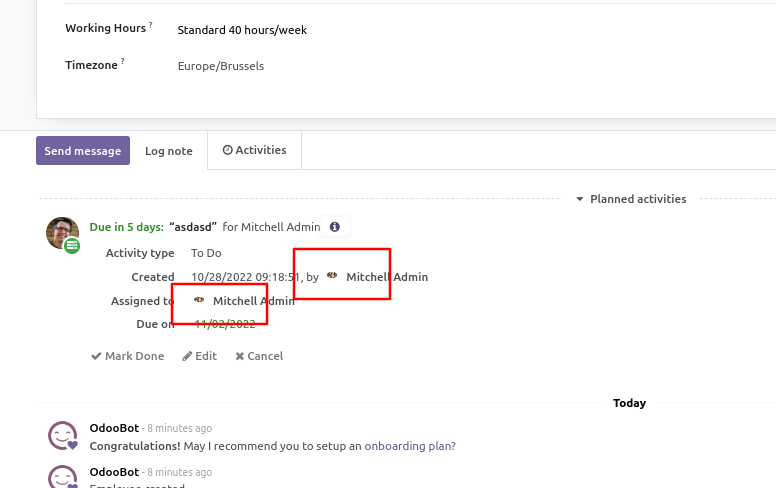Viewport: 776px width, 488px height.
Task: Open the onboarding plan link
Action: click(x=410, y=446)
